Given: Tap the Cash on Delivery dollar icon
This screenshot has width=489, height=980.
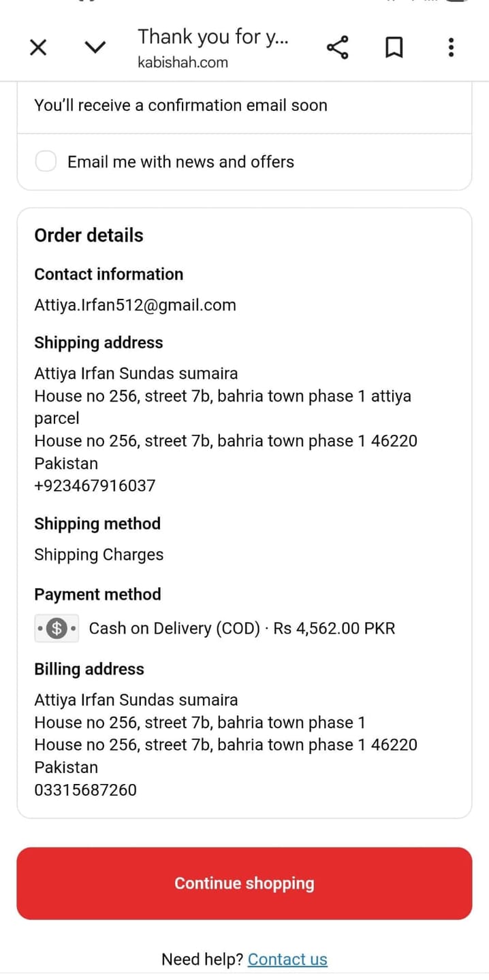Looking at the screenshot, I should [x=57, y=628].
